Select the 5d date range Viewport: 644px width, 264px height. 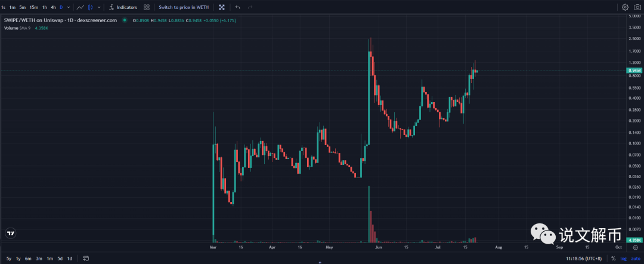click(60, 259)
